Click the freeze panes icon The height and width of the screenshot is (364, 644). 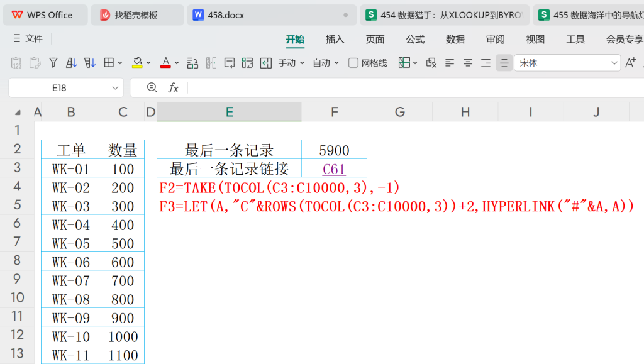coord(404,63)
